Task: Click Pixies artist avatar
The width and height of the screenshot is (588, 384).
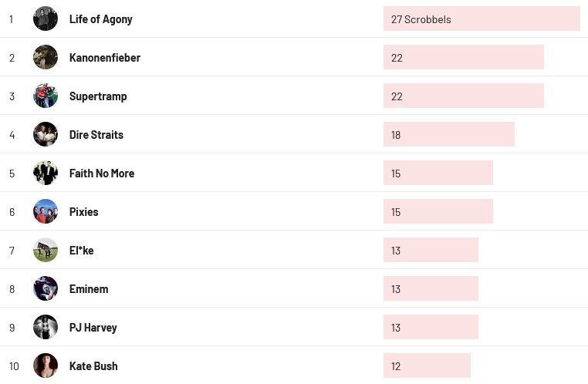Action: coord(46,211)
